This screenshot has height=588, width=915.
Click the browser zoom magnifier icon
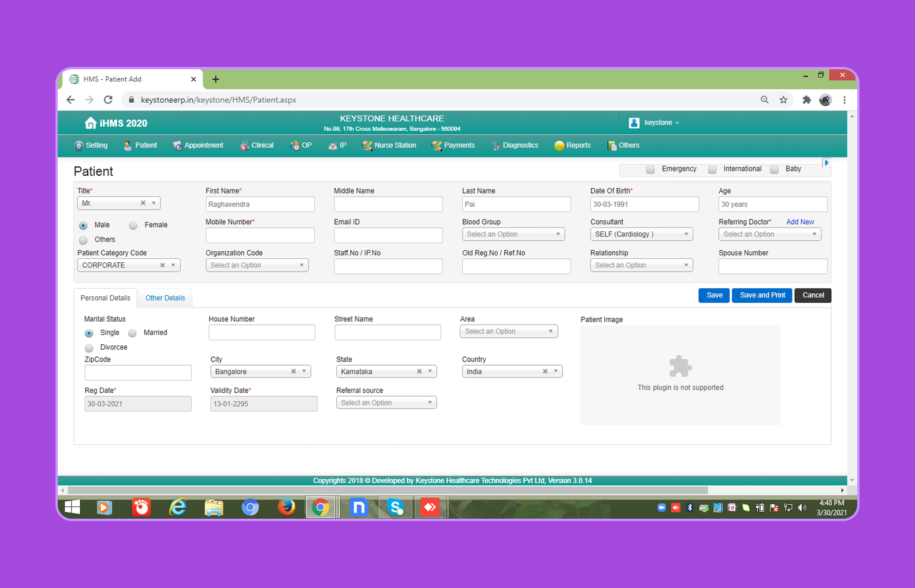point(764,100)
